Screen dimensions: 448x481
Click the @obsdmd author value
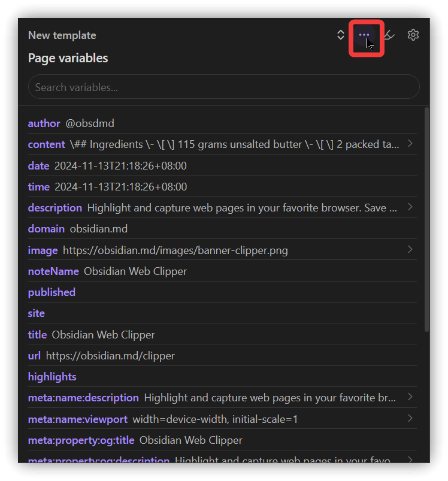[90, 123]
